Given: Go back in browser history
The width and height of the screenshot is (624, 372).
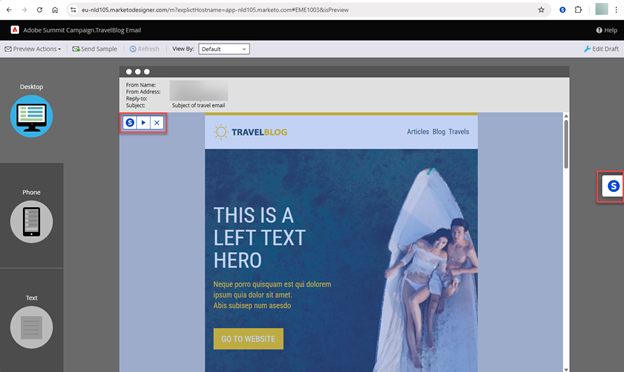Looking at the screenshot, I should click(x=9, y=10).
